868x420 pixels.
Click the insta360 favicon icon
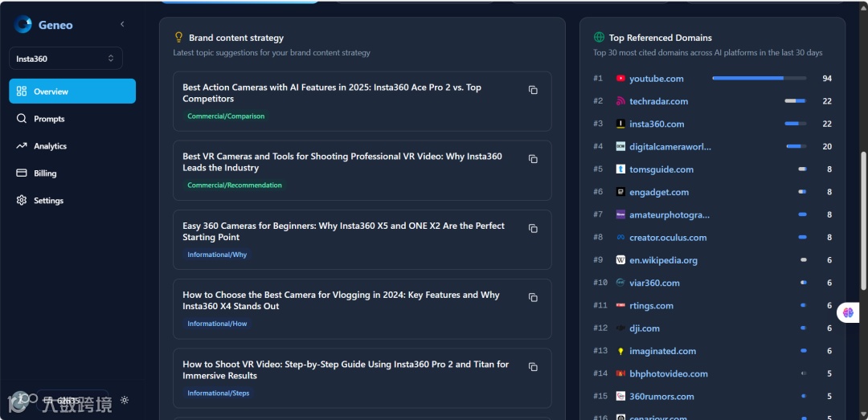point(620,124)
